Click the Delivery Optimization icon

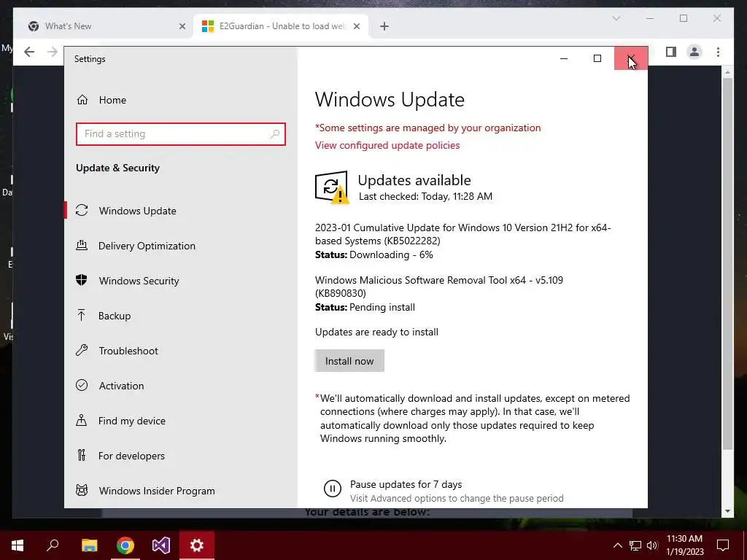tap(82, 245)
